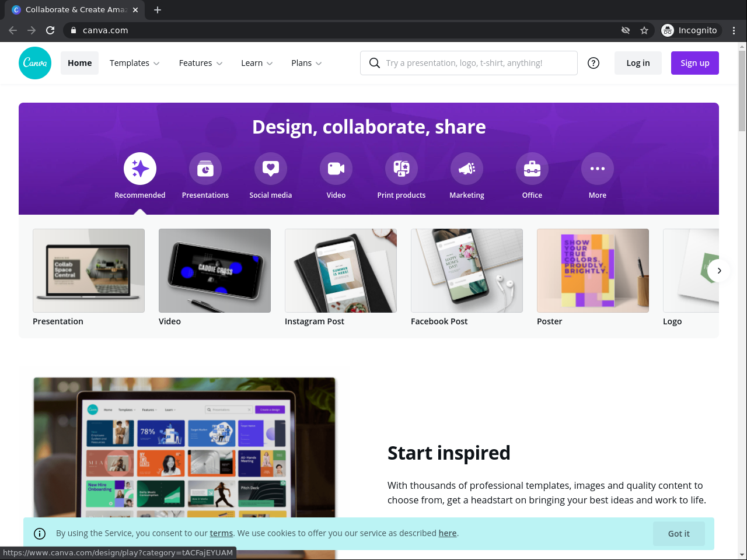
Task: Open the Logo design thumbnail
Action: [x=691, y=271]
